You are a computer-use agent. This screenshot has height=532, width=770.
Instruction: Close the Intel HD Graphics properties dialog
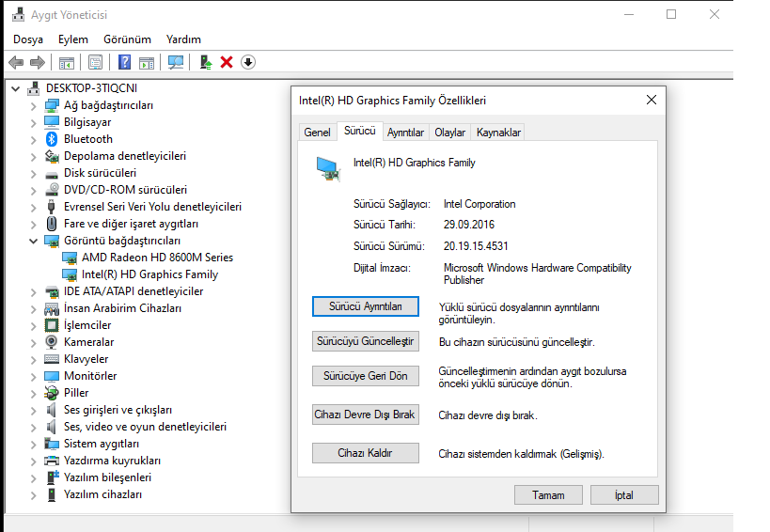pyautogui.click(x=651, y=100)
